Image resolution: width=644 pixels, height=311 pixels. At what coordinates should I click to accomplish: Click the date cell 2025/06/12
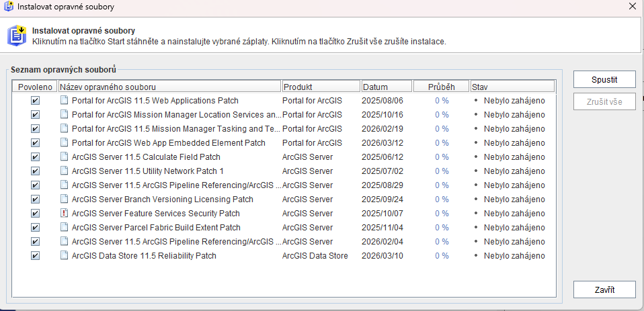click(383, 157)
